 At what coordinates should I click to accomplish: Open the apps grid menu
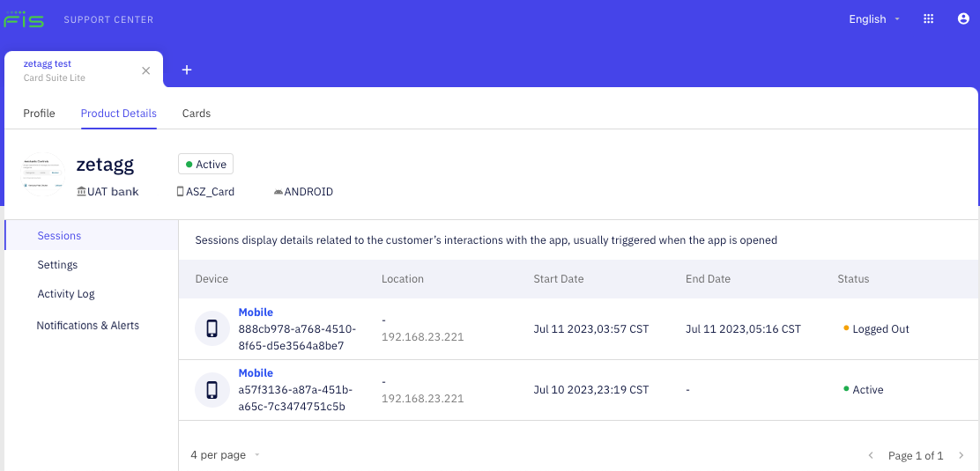928,18
